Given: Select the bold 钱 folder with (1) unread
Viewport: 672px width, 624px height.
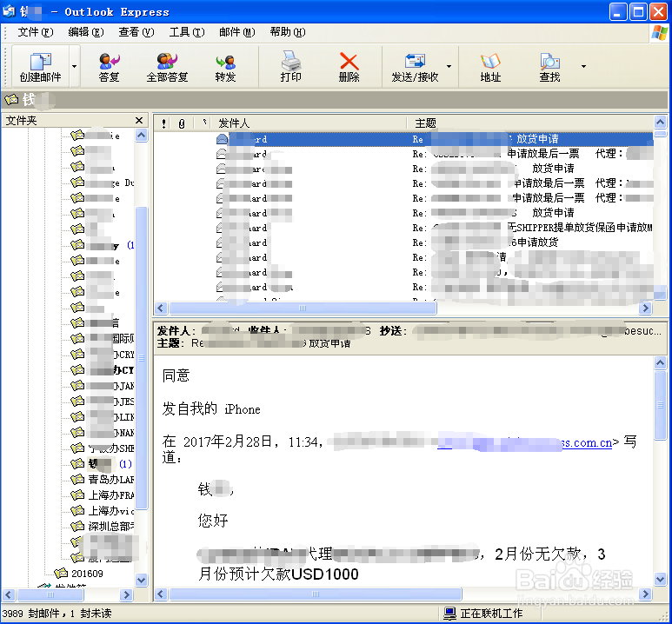Looking at the screenshot, I should [110, 464].
